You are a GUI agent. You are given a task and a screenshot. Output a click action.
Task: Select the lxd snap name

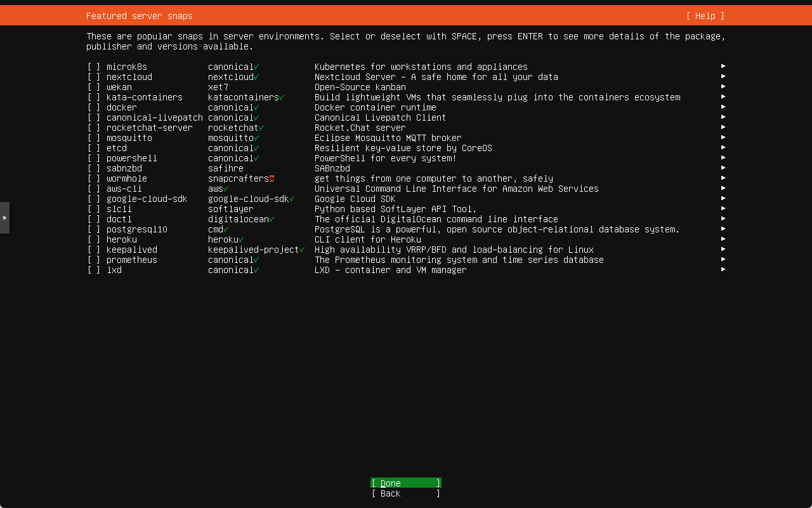tap(114, 270)
